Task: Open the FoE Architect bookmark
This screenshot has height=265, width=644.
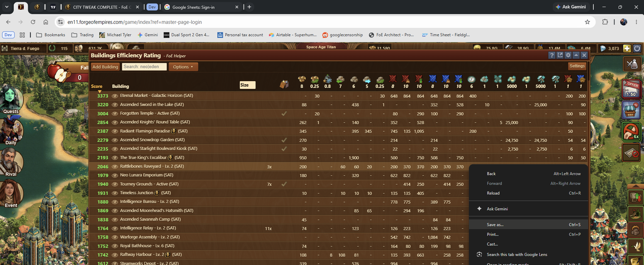Action: coord(391,35)
